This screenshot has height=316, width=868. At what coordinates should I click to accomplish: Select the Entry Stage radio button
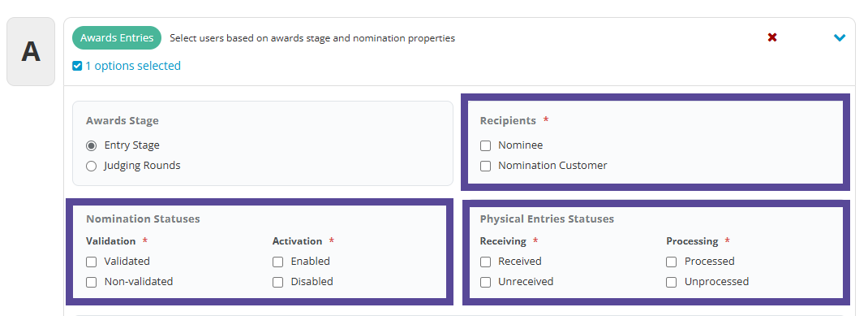pyautogui.click(x=92, y=145)
